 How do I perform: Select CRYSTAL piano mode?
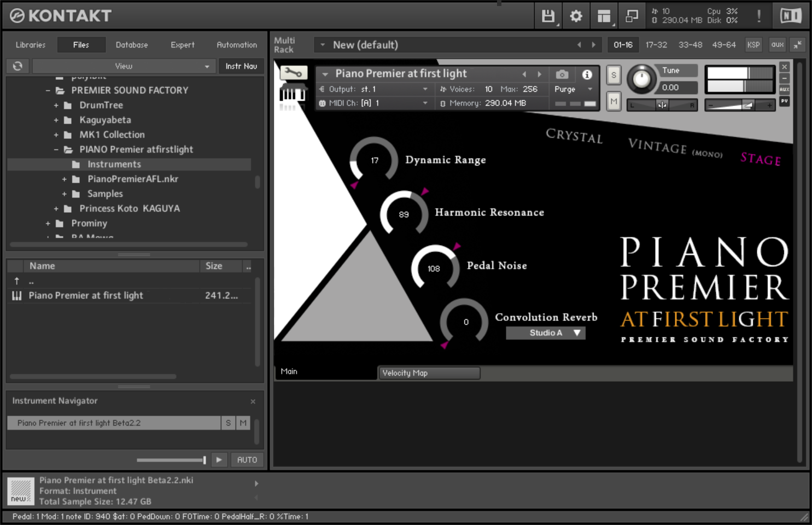[574, 135]
